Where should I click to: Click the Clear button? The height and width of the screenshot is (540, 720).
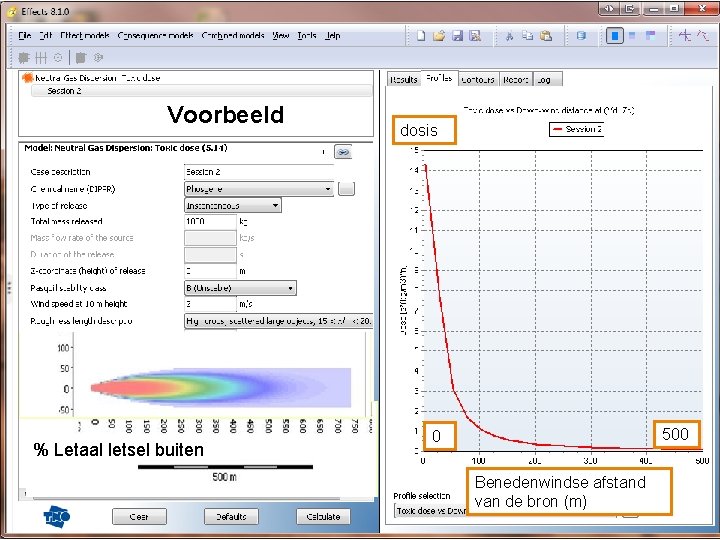point(139,517)
